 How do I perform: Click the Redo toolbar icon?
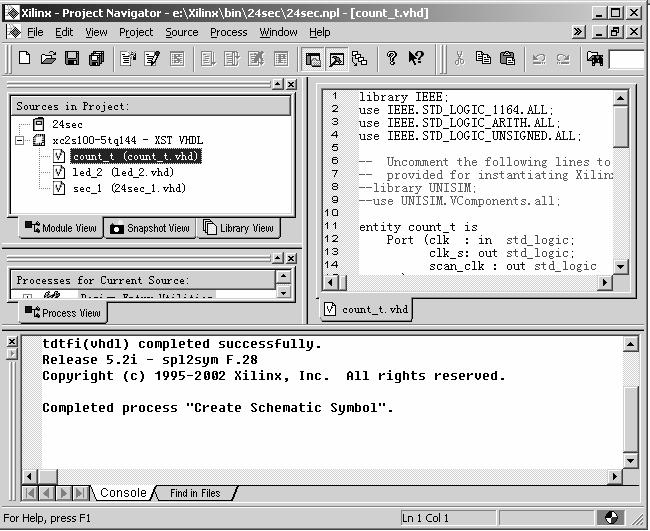pyautogui.click(x=563, y=58)
